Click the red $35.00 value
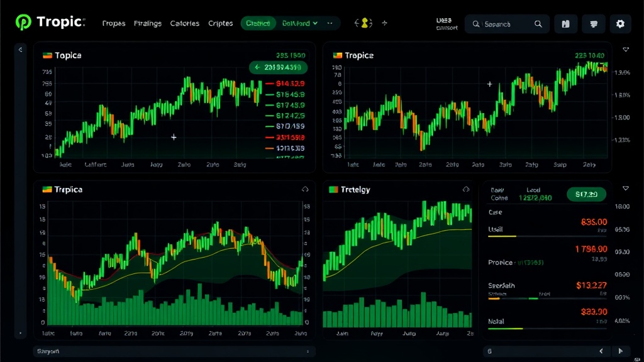The height and width of the screenshot is (362, 644). 594,222
